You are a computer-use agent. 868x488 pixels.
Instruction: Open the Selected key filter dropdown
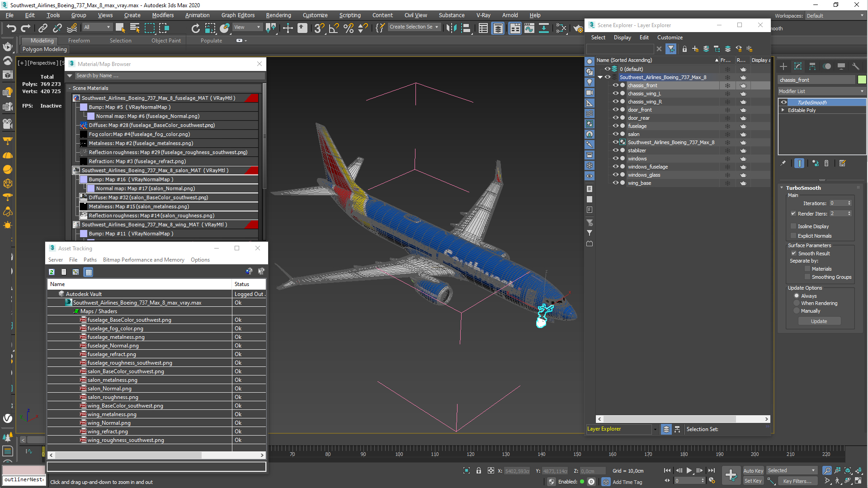pos(792,471)
